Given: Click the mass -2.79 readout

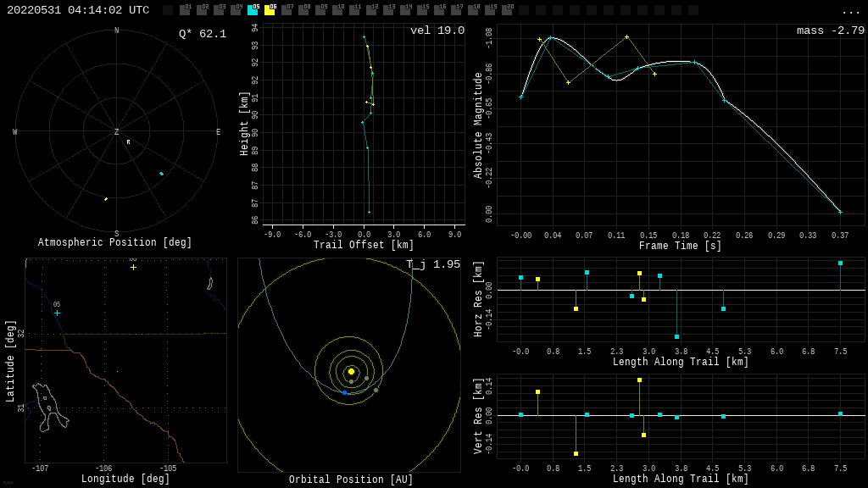Looking at the screenshot, I should click(830, 30).
